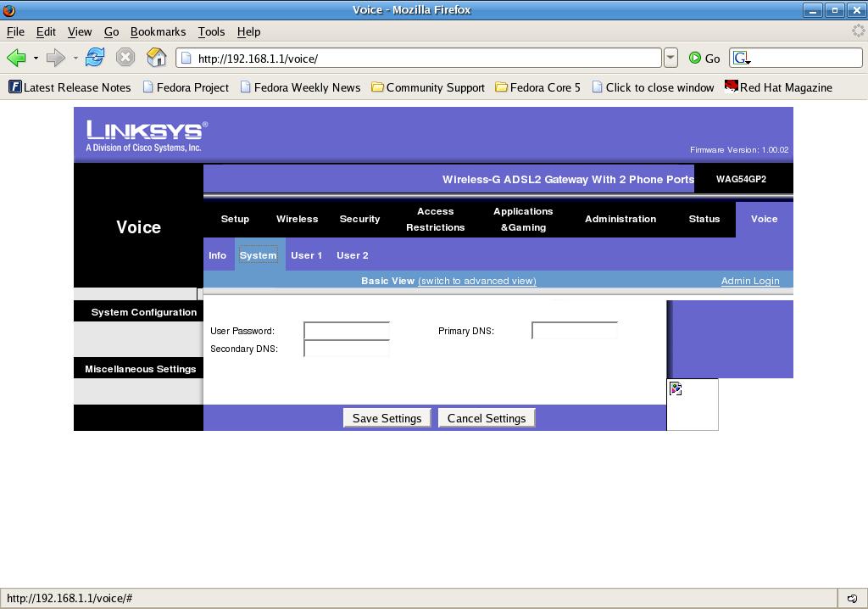868x609 pixels.
Task: Click the green Go button icon
Action: [695, 58]
